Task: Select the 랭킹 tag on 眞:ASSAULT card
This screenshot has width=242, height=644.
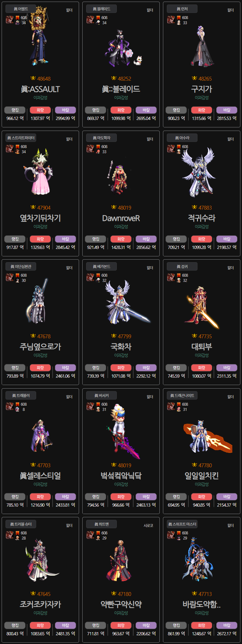Action: tap(15, 110)
